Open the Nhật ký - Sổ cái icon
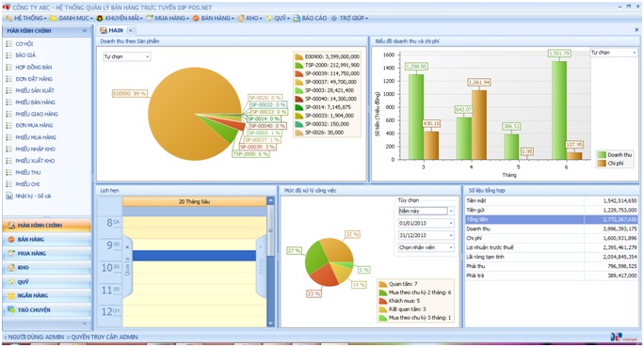644x347 pixels. (9, 196)
